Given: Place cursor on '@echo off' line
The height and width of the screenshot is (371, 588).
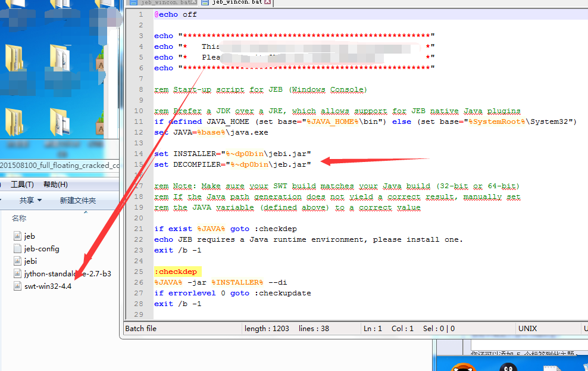Looking at the screenshot, I should [176, 14].
